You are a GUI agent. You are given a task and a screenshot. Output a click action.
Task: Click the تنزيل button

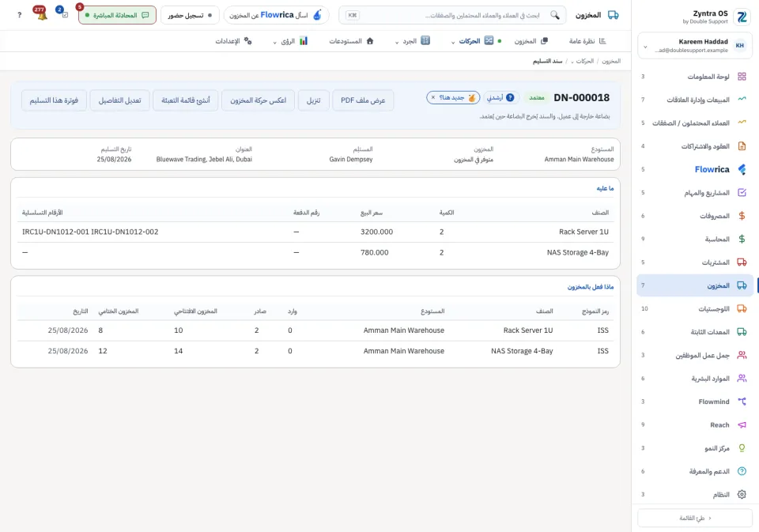pos(314,100)
